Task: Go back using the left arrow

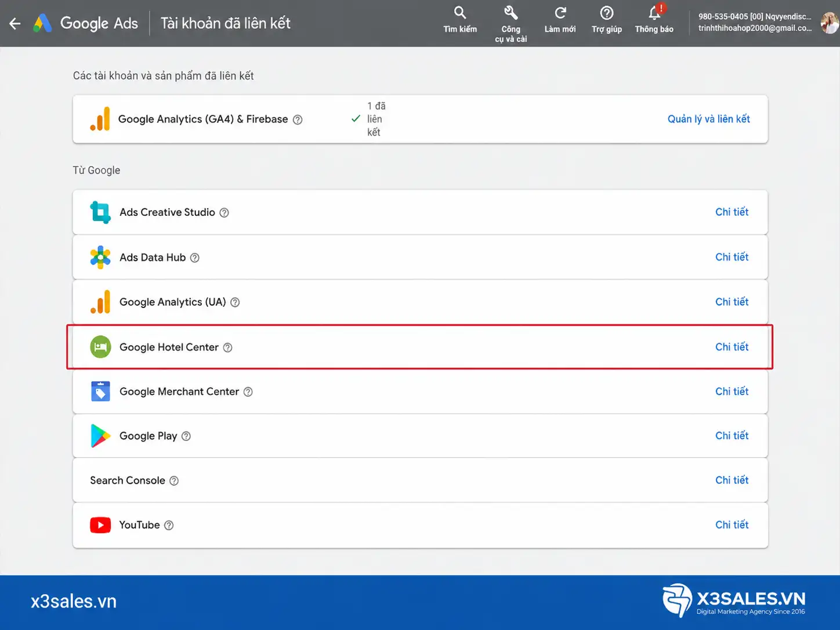Action: 15,23
